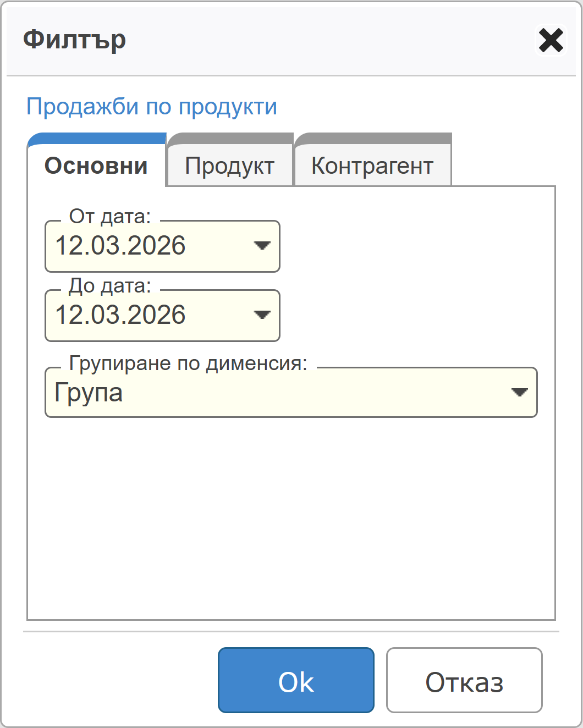Switch to the Основни tab
583x728 pixels.
[x=96, y=166]
